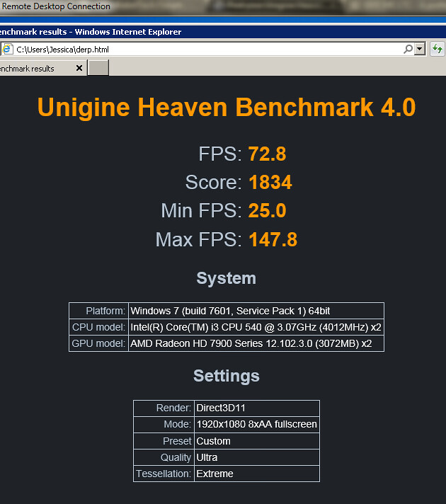Click the Min FPS value 25.0
This screenshot has width=446, height=504.
click(267, 211)
